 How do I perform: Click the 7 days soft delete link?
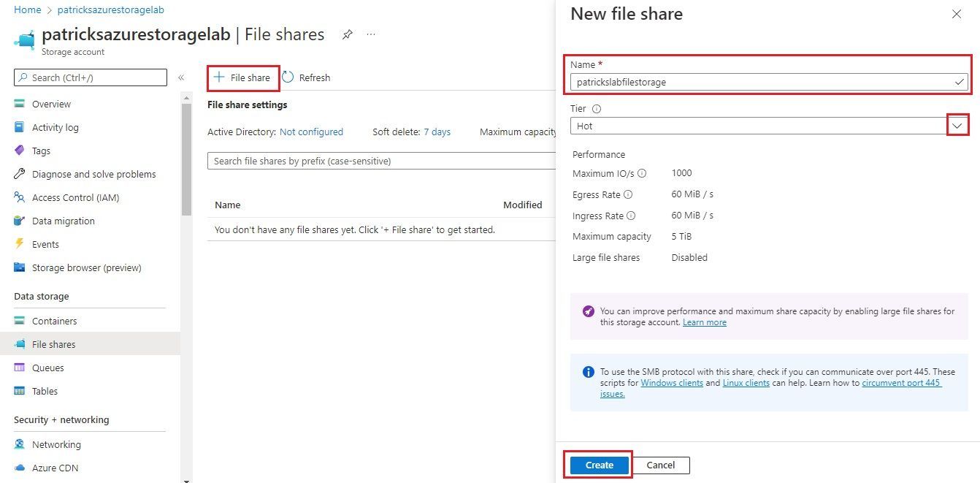tap(437, 132)
